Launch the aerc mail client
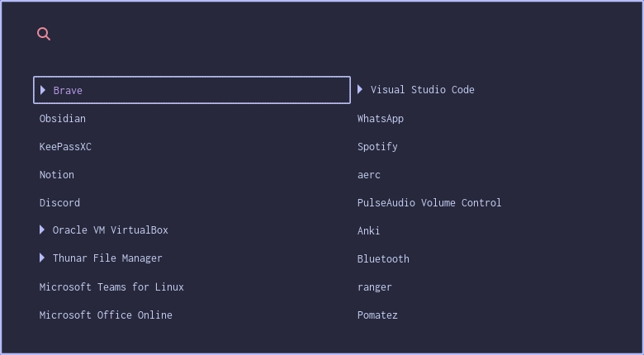The height and width of the screenshot is (355, 644). (x=369, y=175)
